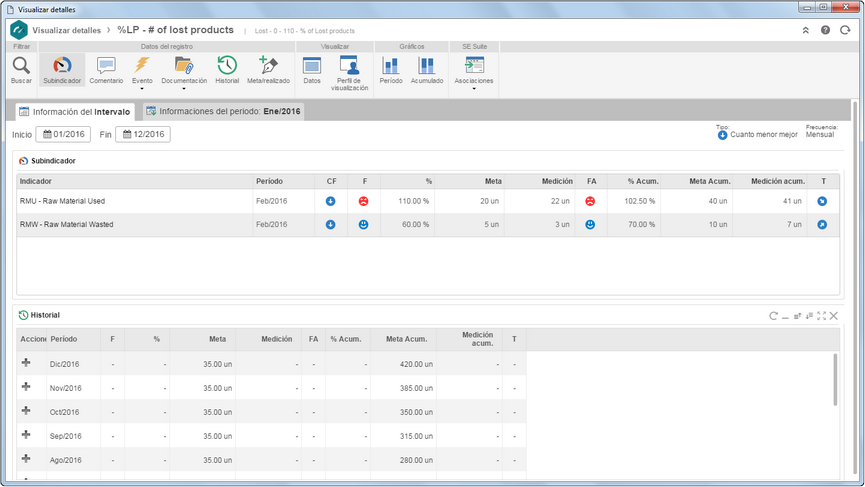The width and height of the screenshot is (865, 487).
Task: Collapse the ribbon with double chevron
Action: 805,30
